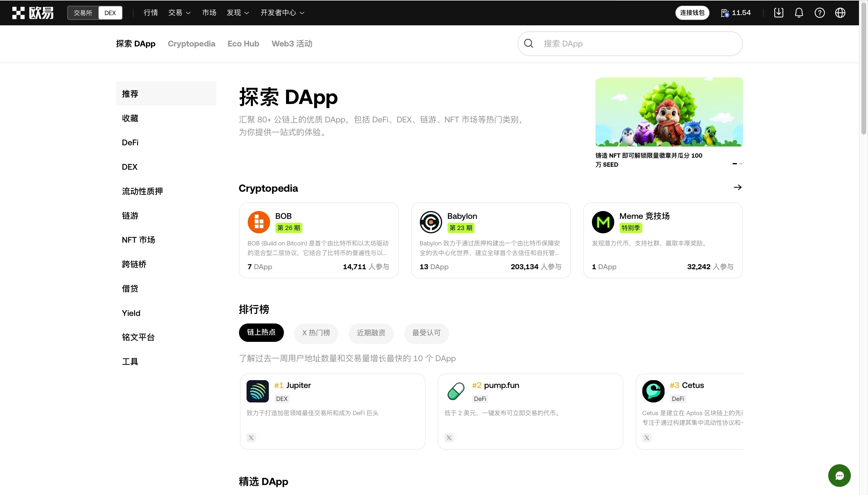868x495 pixels.
Task: Select Yield in the sidebar
Action: [x=166, y=313]
